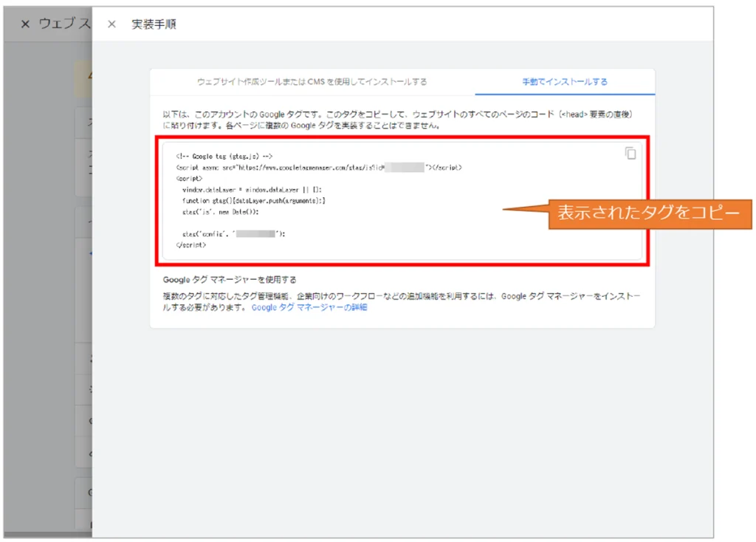
Task: Copy the Google tag code to clipboard
Action: coord(630,154)
